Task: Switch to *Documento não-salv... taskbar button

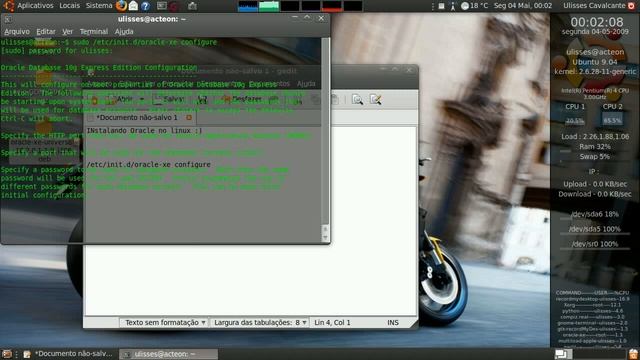Action: click(68, 354)
